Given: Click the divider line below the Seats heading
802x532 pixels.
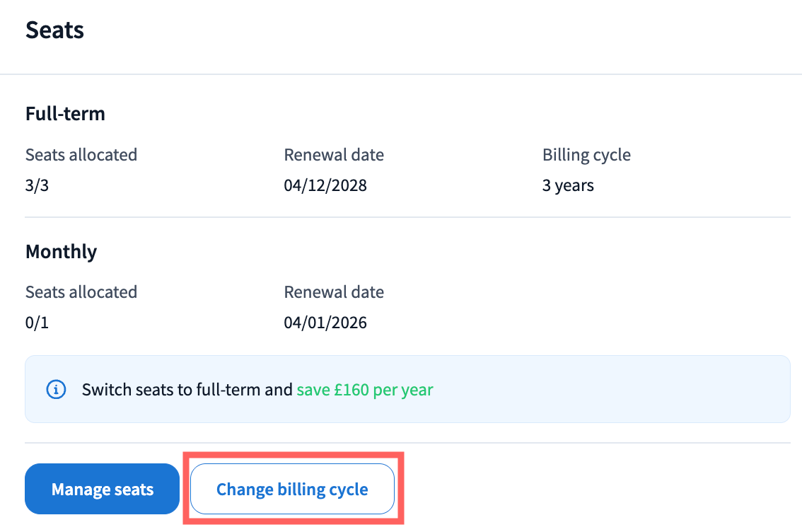Looking at the screenshot, I should (x=401, y=74).
